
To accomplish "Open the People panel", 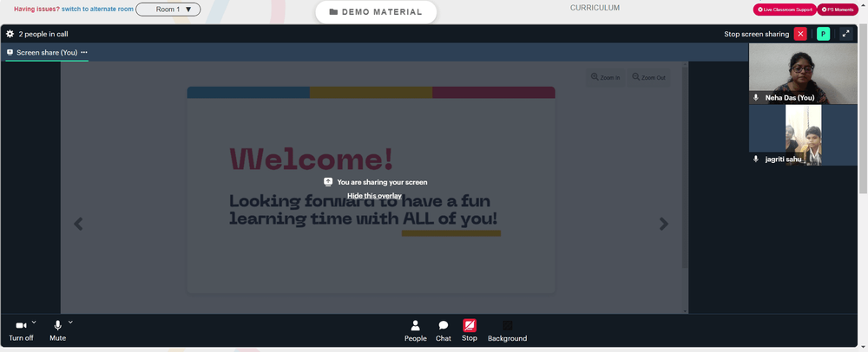I will point(415,331).
